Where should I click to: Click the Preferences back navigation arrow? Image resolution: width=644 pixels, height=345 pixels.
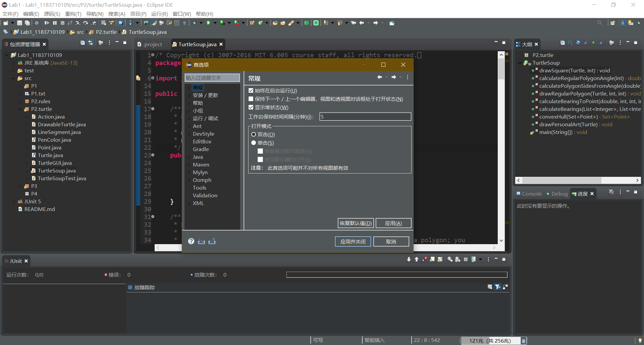379,77
